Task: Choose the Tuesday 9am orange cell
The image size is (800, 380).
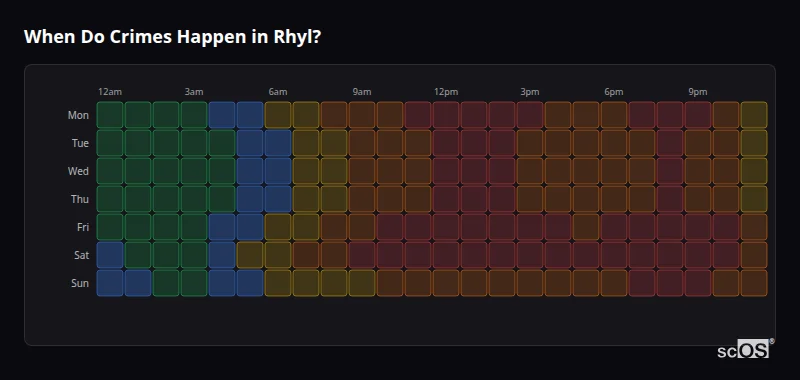Action: coord(362,143)
